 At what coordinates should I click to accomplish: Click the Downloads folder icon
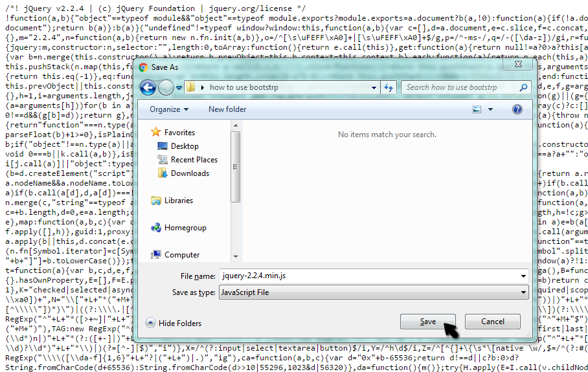[163, 173]
